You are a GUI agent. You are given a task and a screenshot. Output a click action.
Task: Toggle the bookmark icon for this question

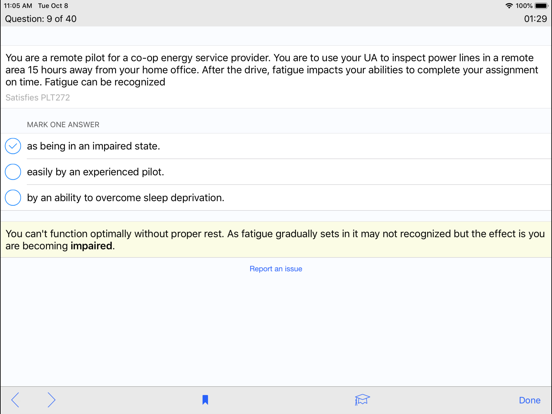tap(205, 400)
